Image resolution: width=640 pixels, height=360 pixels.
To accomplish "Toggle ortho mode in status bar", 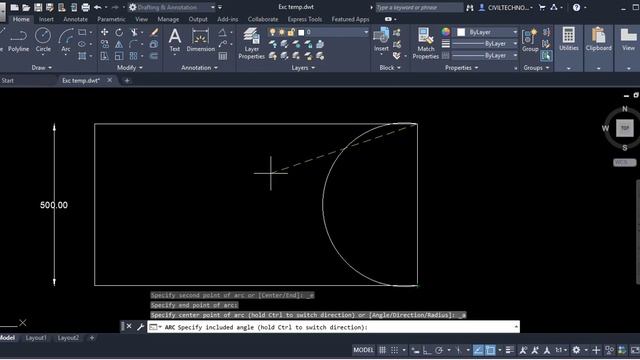I will [427, 350].
